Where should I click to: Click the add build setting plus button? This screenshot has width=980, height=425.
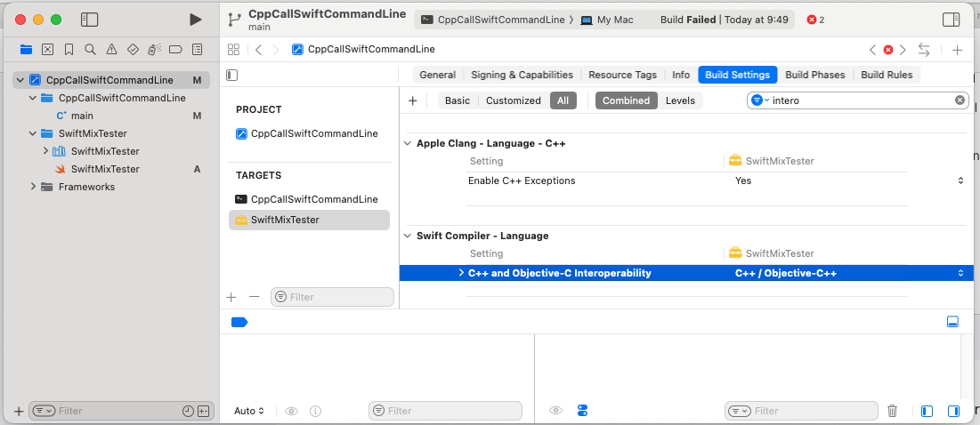point(413,100)
